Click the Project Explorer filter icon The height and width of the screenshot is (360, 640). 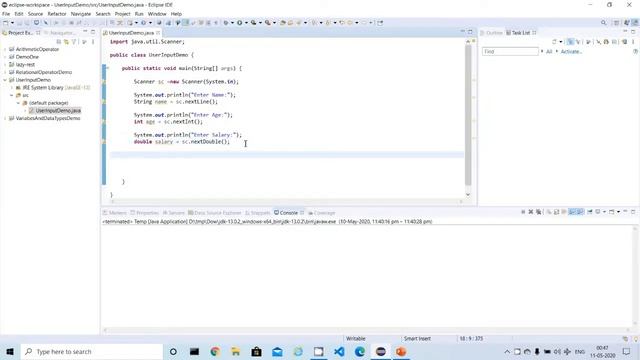(74, 42)
